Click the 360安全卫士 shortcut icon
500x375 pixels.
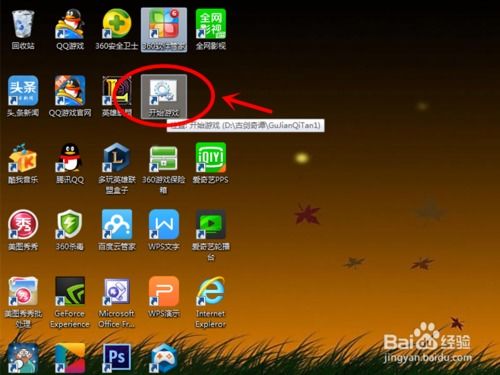(117, 24)
